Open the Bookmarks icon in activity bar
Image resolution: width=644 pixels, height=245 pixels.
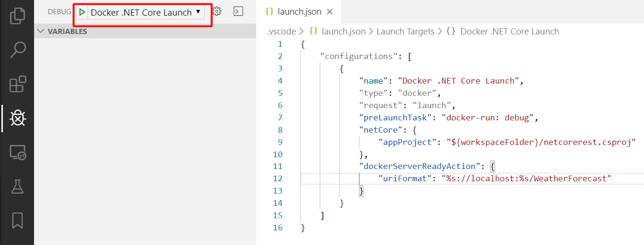pos(17,220)
